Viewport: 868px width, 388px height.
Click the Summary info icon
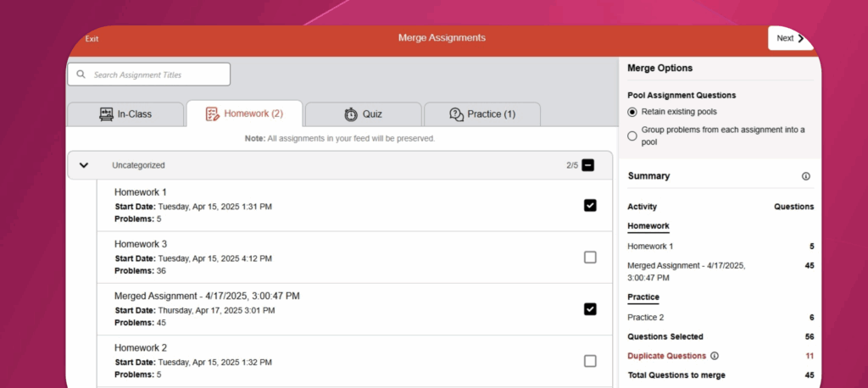(x=805, y=176)
